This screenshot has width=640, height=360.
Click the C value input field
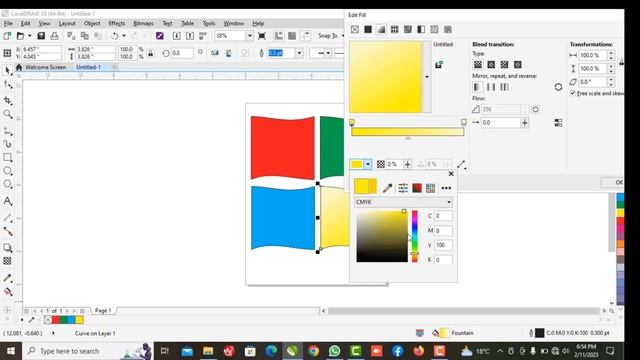click(x=443, y=216)
